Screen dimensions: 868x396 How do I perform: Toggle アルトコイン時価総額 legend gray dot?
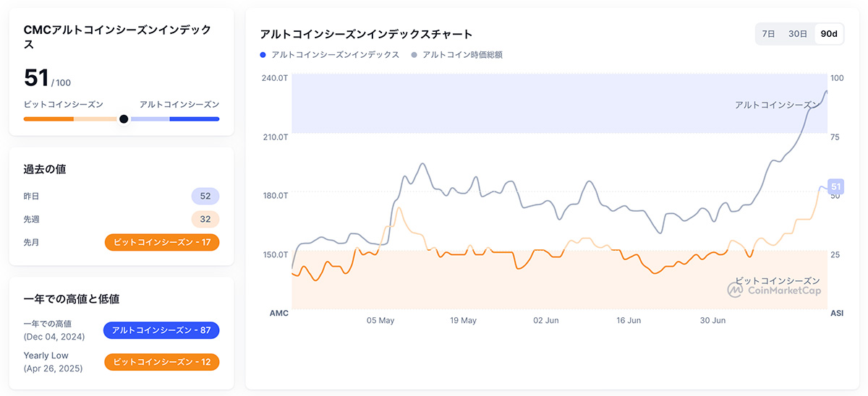(x=414, y=55)
